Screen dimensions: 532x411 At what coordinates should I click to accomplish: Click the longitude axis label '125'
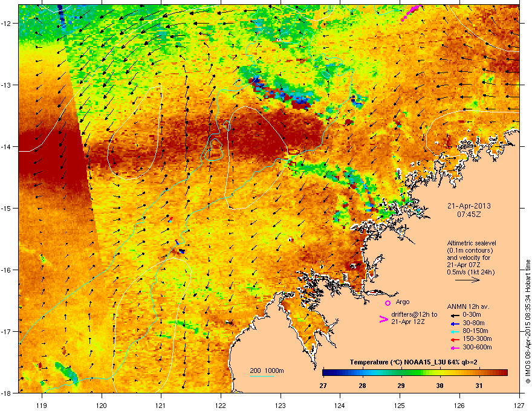(x=400, y=405)
